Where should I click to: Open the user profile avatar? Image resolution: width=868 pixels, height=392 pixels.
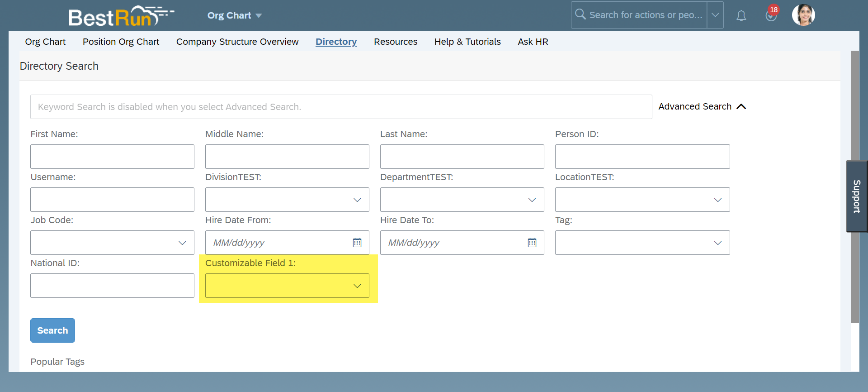click(x=803, y=15)
